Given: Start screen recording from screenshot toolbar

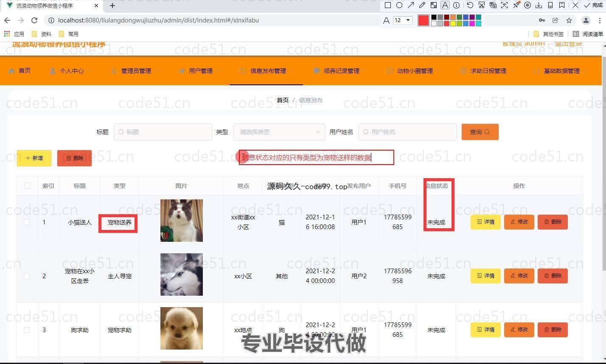Looking at the screenshot, I should coord(527,5).
